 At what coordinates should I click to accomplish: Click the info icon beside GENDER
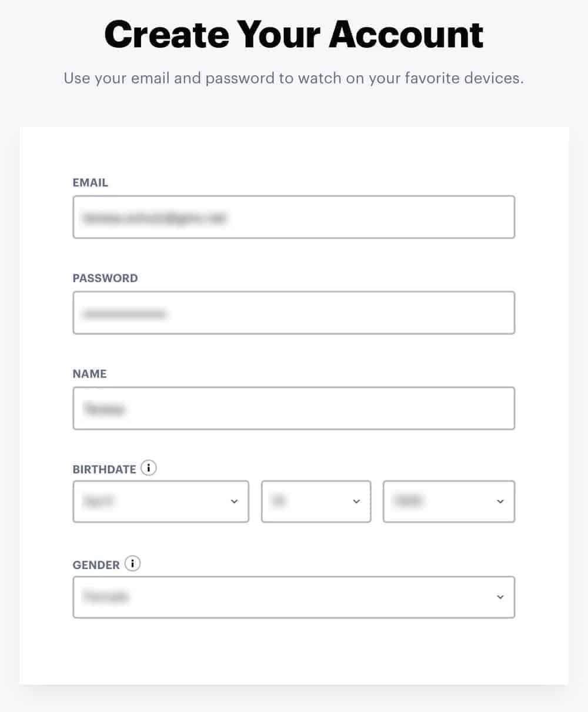[133, 564]
